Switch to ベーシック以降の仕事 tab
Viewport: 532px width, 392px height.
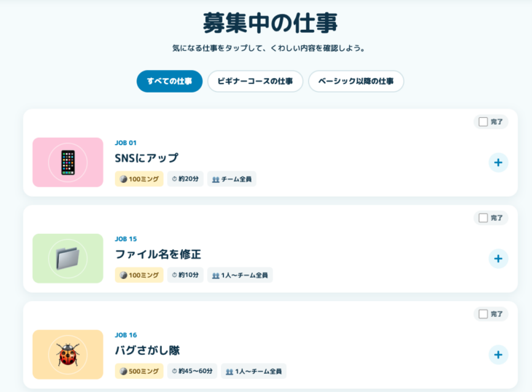356,81
